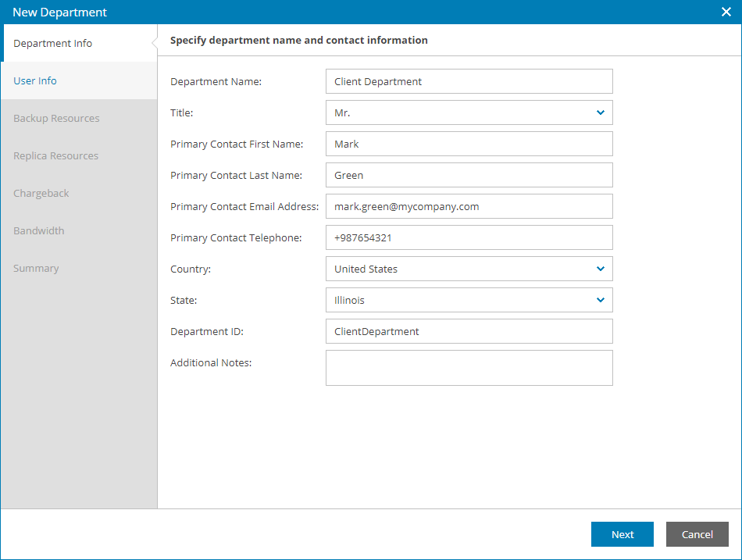The image size is (742, 560).
Task: Switch to the Chargeback step
Action: pyautogui.click(x=41, y=194)
